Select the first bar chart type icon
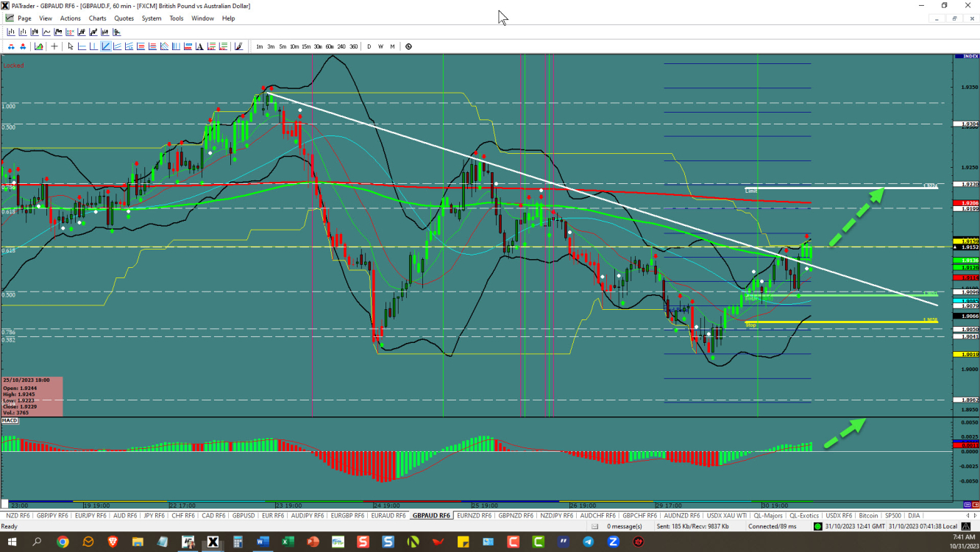Viewport: 980px width, 552px height. [x=11, y=32]
